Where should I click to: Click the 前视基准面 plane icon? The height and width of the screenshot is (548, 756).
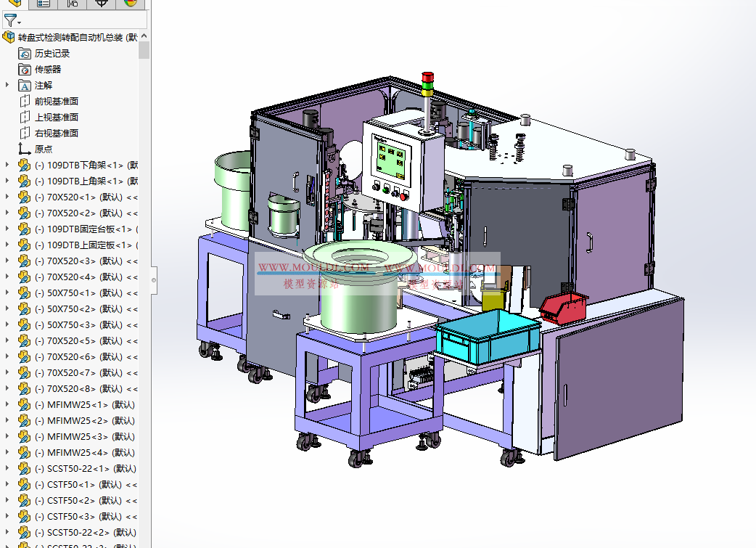pyautogui.click(x=25, y=101)
